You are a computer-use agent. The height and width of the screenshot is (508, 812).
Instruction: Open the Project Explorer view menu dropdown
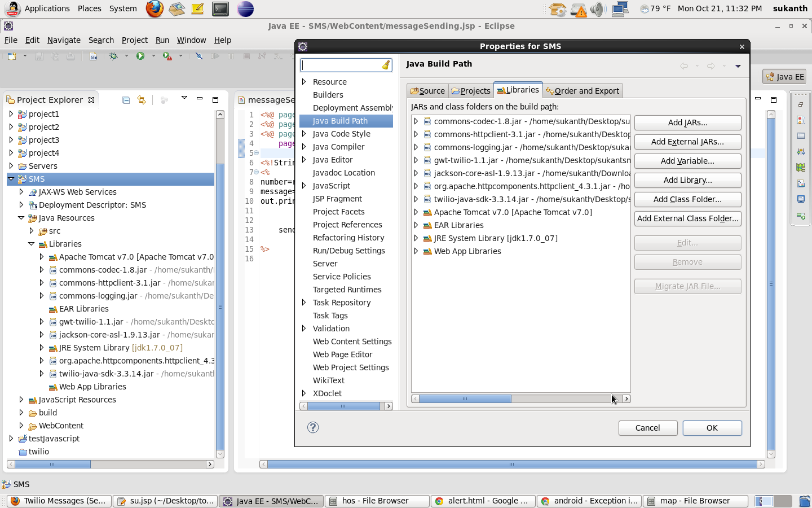coord(184,99)
